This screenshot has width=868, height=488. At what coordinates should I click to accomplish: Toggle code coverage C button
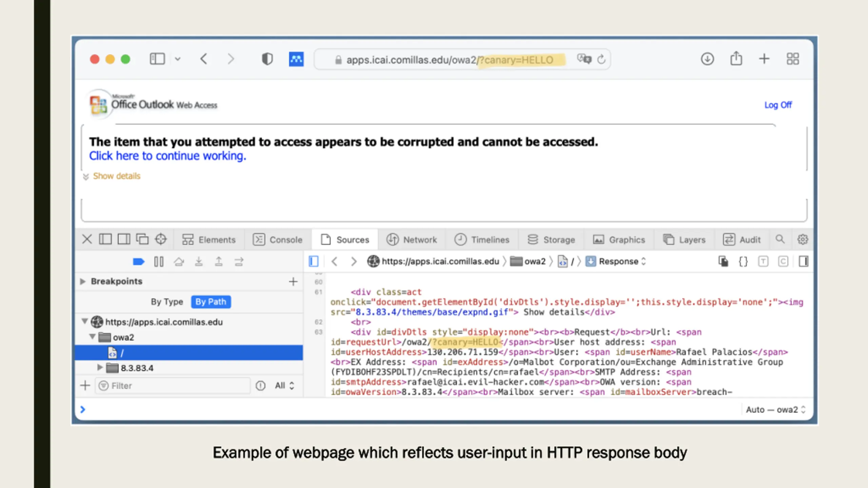click(x=783, y=261)
